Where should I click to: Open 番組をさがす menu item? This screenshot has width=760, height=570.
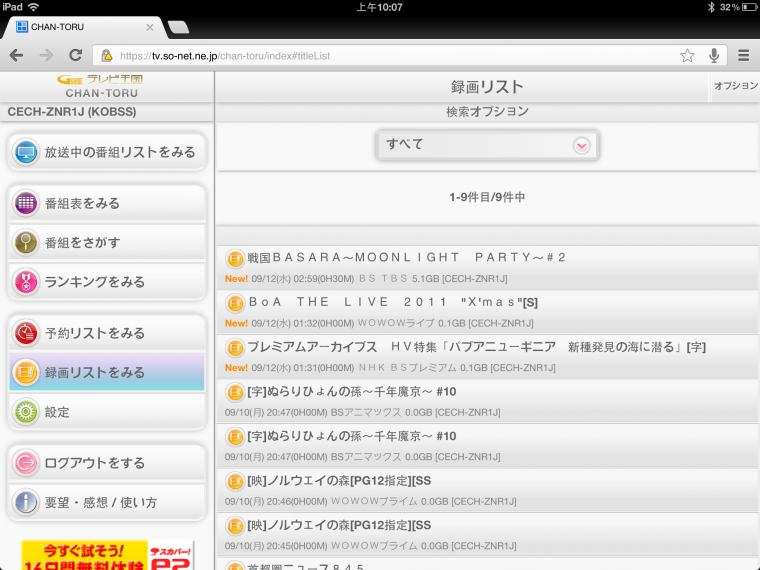[x=107, y=242]
